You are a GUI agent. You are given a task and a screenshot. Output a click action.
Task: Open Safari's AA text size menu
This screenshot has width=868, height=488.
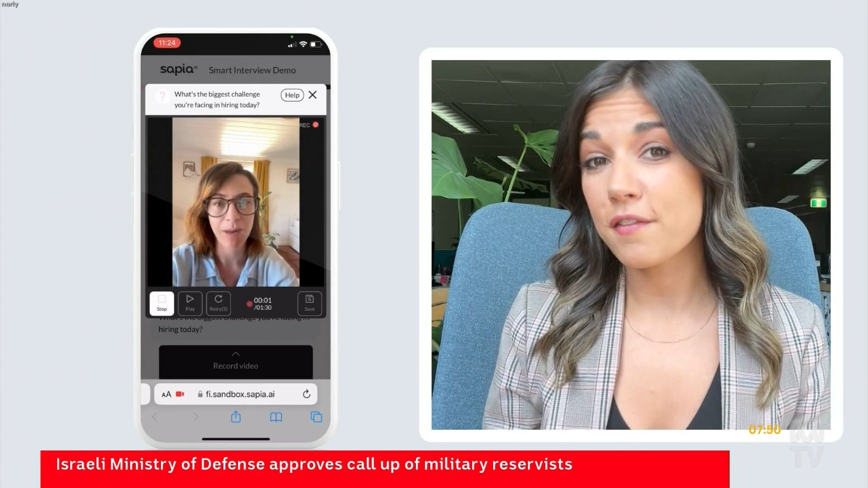[166, 394]
